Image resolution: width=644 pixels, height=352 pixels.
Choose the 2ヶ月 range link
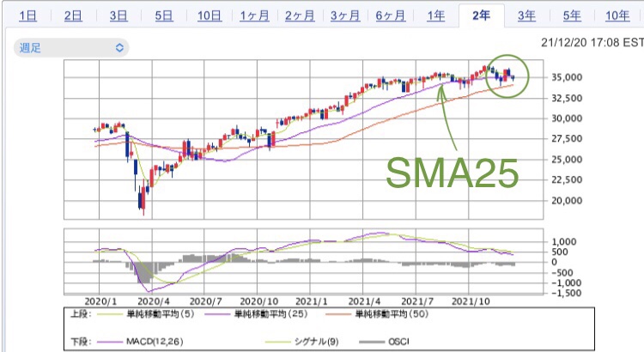300,15
